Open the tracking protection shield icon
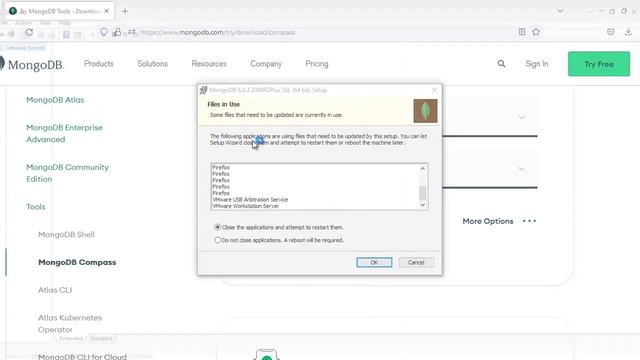Viewport: 640px width, 360px height. point(104,32)
